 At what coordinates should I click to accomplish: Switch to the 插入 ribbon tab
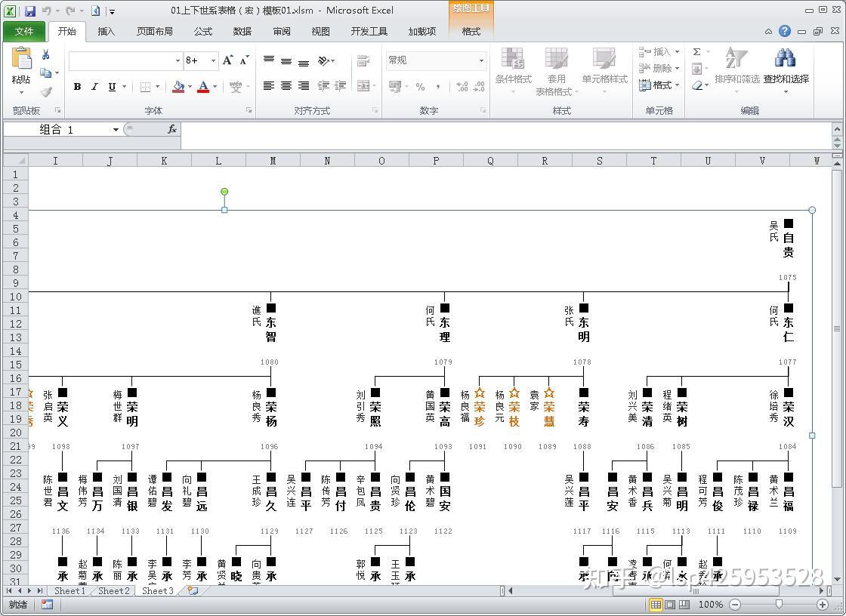click(107, 31)
